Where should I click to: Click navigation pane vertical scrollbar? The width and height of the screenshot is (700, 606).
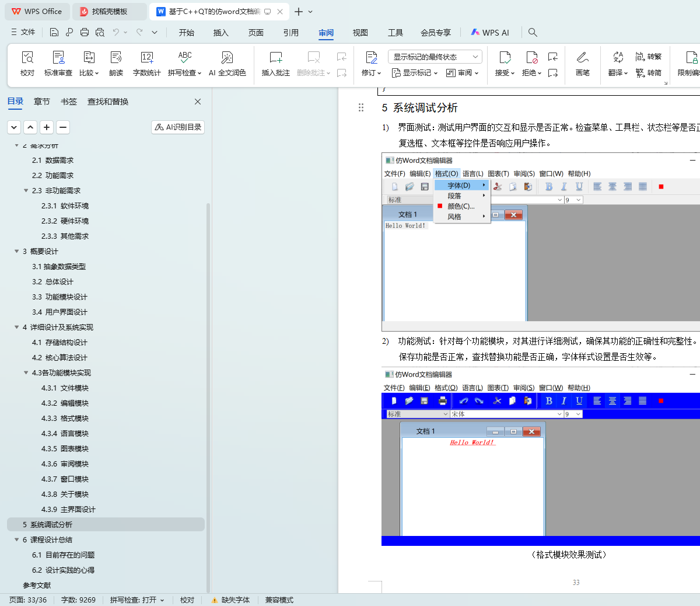pos(208,397)
